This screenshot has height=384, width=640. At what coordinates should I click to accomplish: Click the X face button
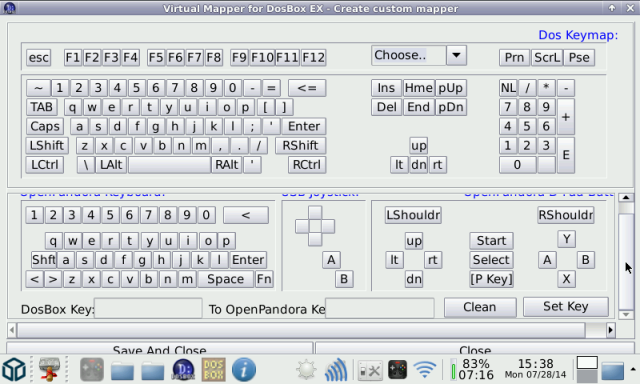coord(567,279)
